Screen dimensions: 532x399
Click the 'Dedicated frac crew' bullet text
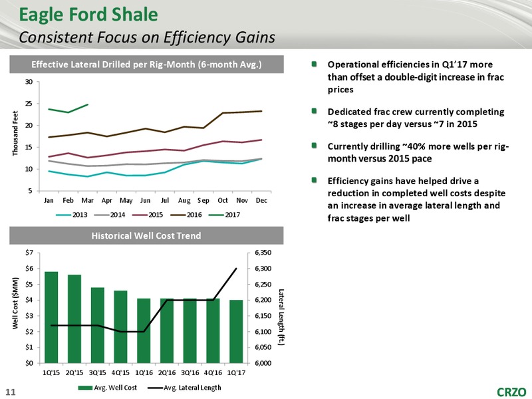(416, 118)
